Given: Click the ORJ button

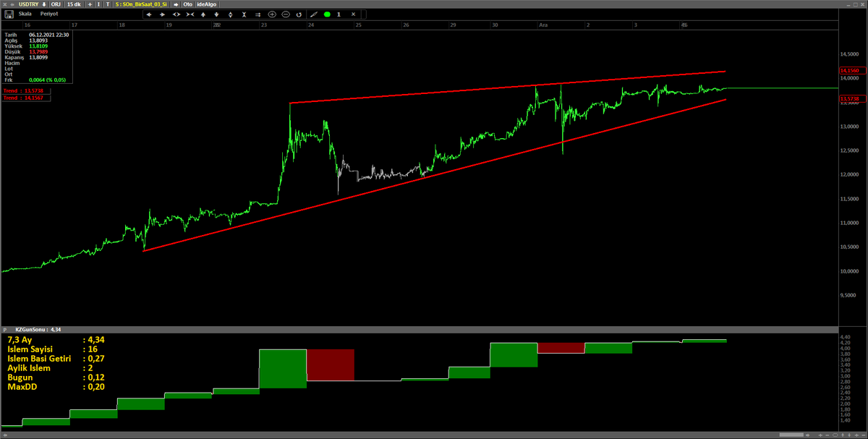Looking at the screenshot, I should [x=56, y=4].
